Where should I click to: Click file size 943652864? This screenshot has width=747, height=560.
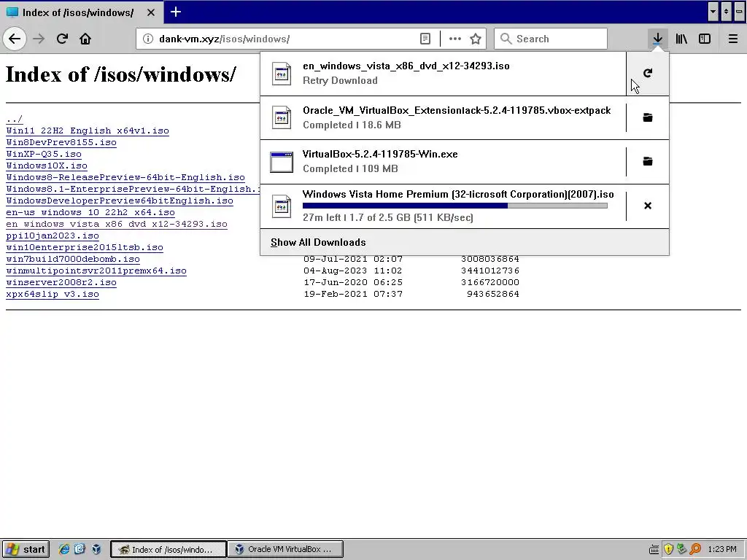(x=493, y=294)
